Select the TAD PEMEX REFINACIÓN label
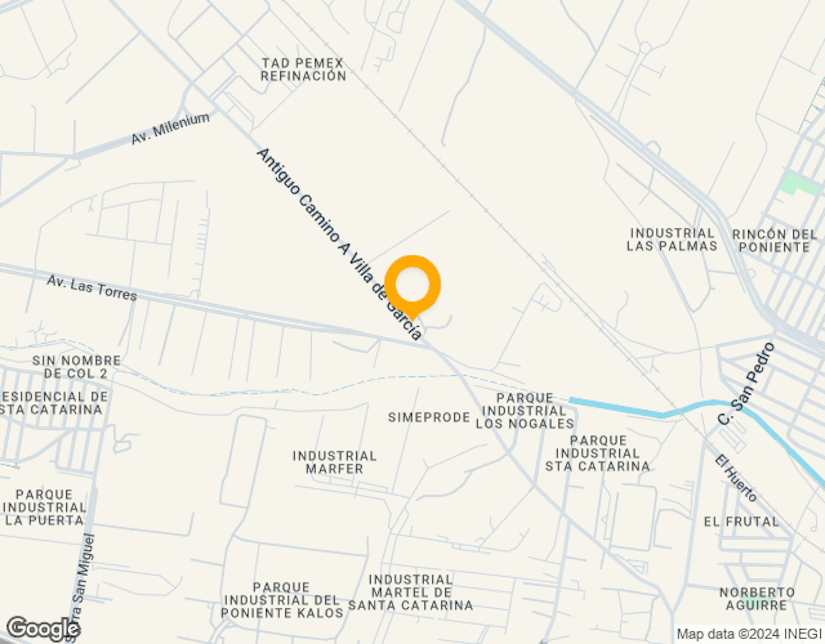825x644 pixels. tap(303, 70)
